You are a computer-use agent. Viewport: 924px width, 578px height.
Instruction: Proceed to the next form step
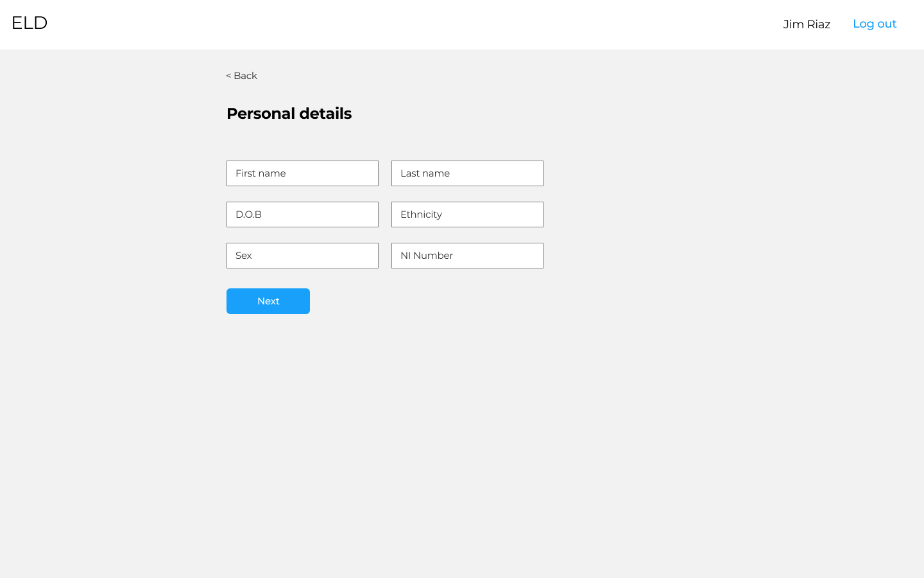tap(268, 301)
